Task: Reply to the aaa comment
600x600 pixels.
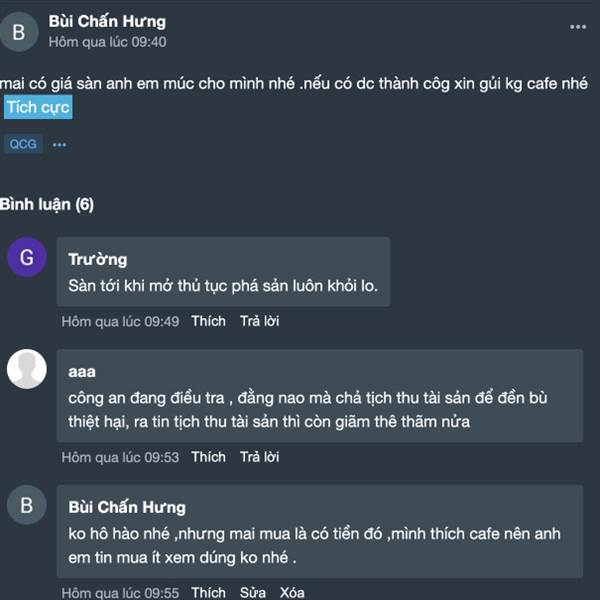Action: pos(259,457)
